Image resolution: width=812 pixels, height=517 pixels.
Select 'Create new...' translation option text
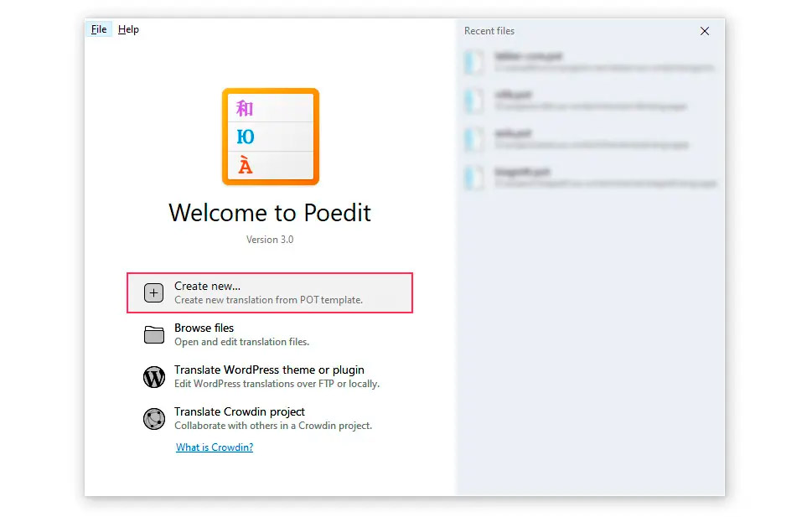click(207, 287)
